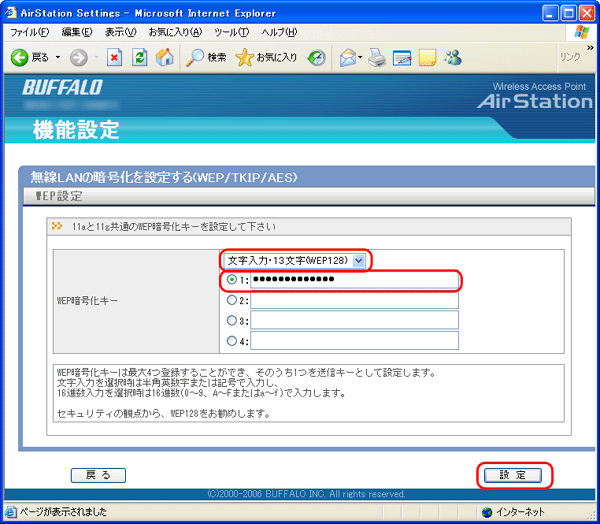600x524 pixels.
Task: Click the IE title bar page icon
Action: [11, 13]
